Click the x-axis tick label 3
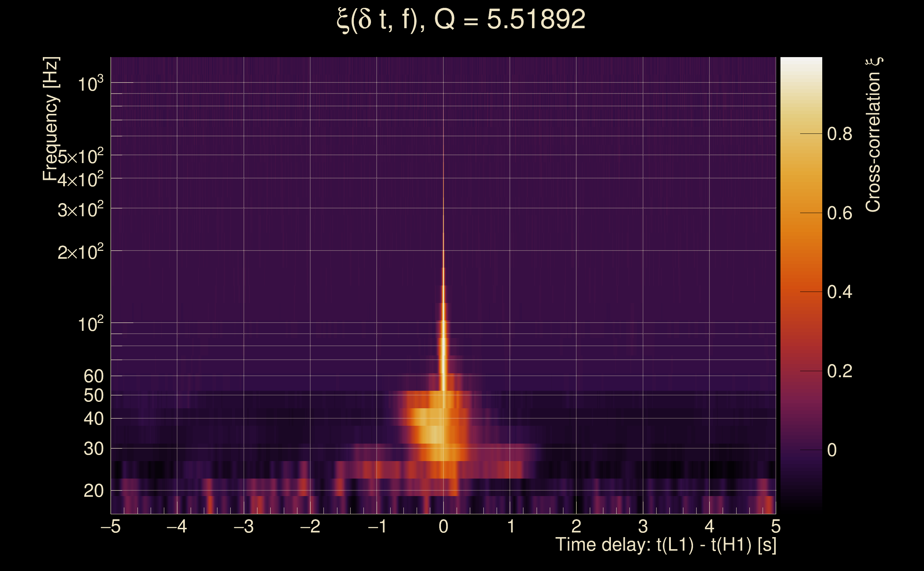This screenshot has height=571, width=924. pyautogui.click(x=643, y=526)
